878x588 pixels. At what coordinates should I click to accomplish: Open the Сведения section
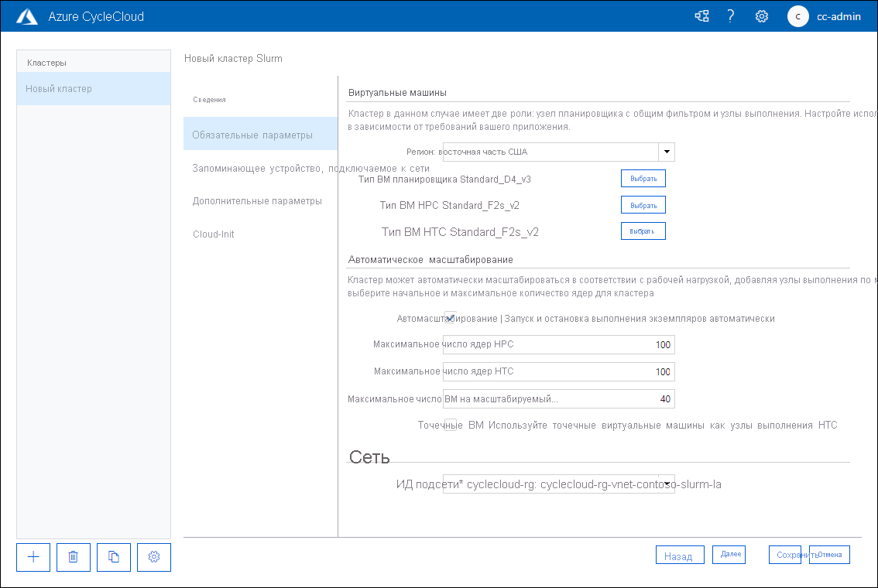coord(209,100)
